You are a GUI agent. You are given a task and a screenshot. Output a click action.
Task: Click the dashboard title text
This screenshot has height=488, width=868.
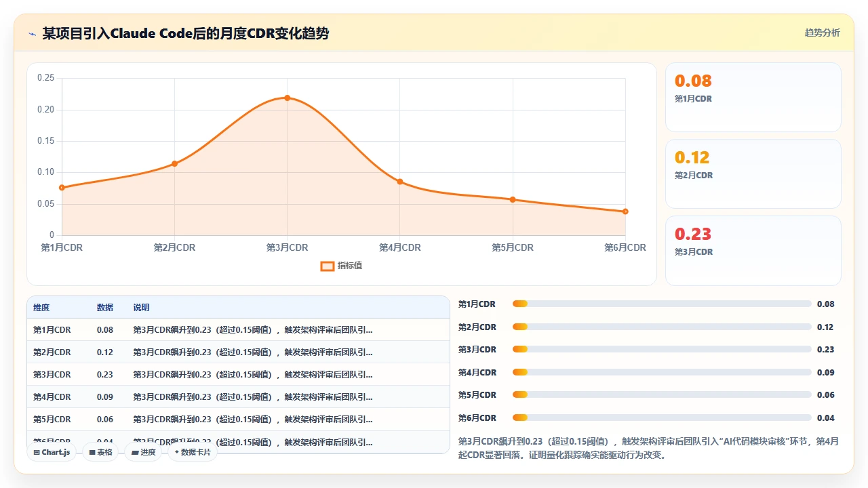[186, 33]
